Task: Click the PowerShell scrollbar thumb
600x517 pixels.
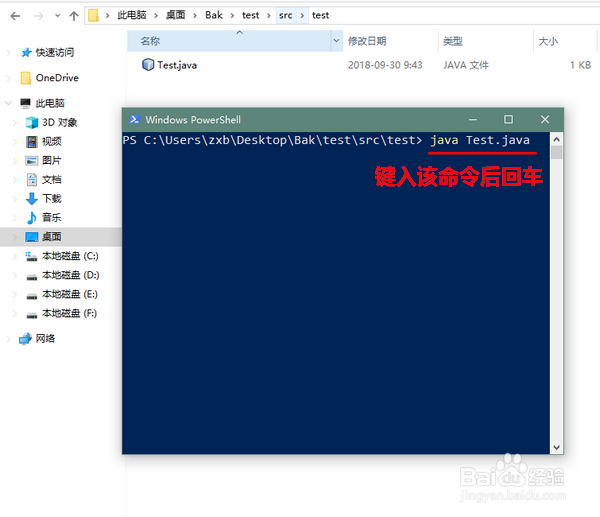Action: [x=557, y=152]
